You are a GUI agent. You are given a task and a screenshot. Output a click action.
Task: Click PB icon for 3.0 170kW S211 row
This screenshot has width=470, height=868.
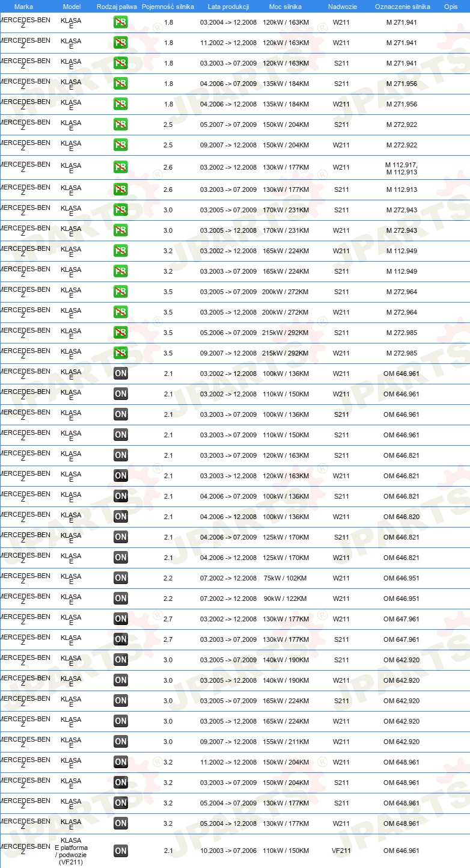pos(121,211)
